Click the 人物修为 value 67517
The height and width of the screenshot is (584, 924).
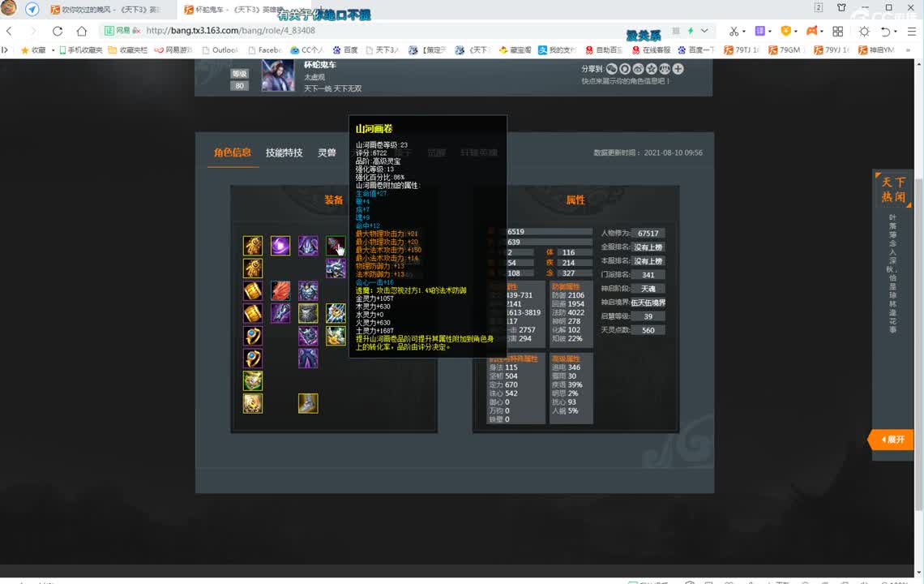click(648, 234)
